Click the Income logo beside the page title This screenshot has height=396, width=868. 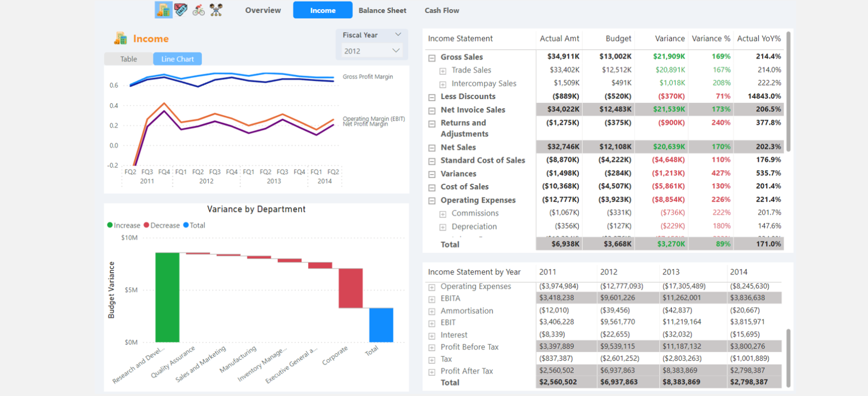(x=120, y=38)
